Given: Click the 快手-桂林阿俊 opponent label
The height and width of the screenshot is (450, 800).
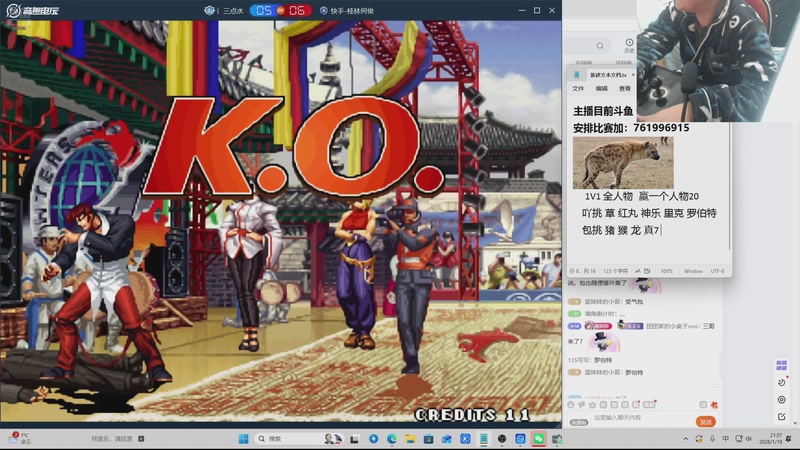Looking at the screenshot, I should coord(352,11).
